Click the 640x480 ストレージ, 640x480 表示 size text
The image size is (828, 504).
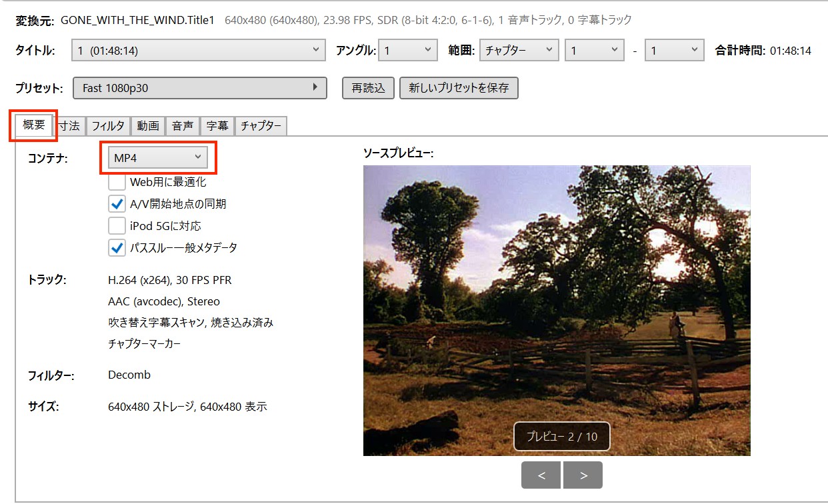tap(187, 406)
